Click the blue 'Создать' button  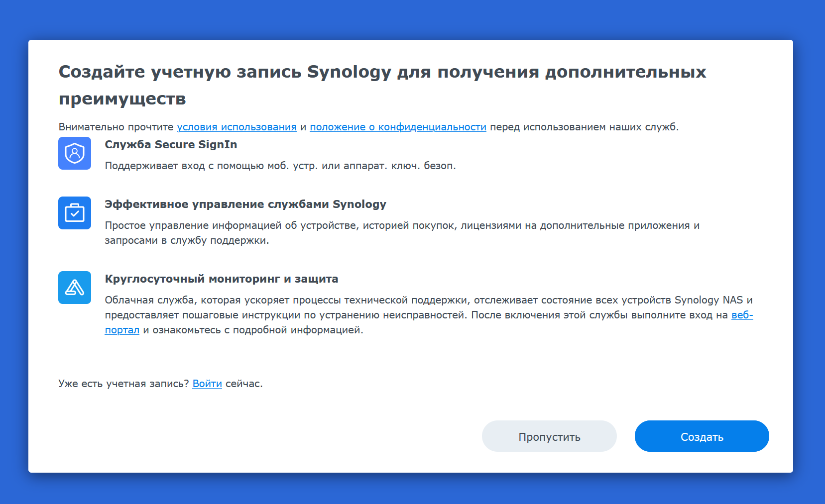click(x=702, y=436)
